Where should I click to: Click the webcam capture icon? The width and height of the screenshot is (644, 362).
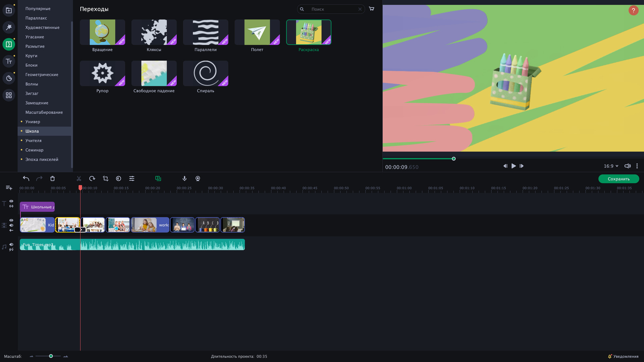tap(198, 179)
